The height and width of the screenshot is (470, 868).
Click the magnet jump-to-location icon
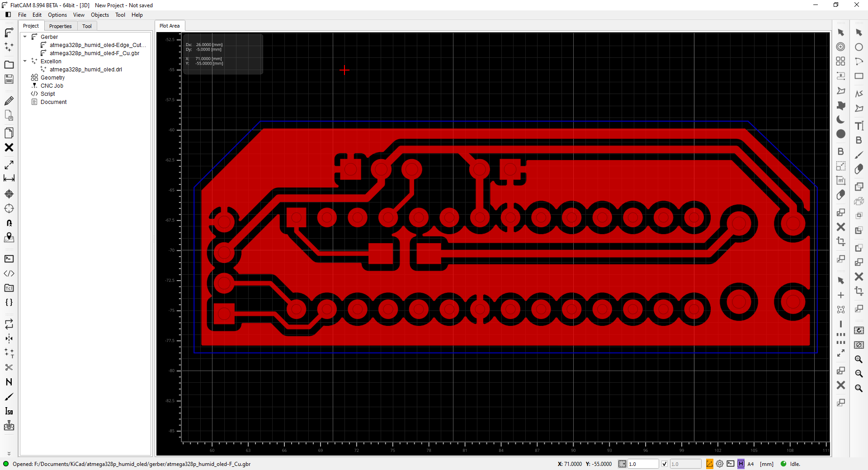tap(9, 223)
